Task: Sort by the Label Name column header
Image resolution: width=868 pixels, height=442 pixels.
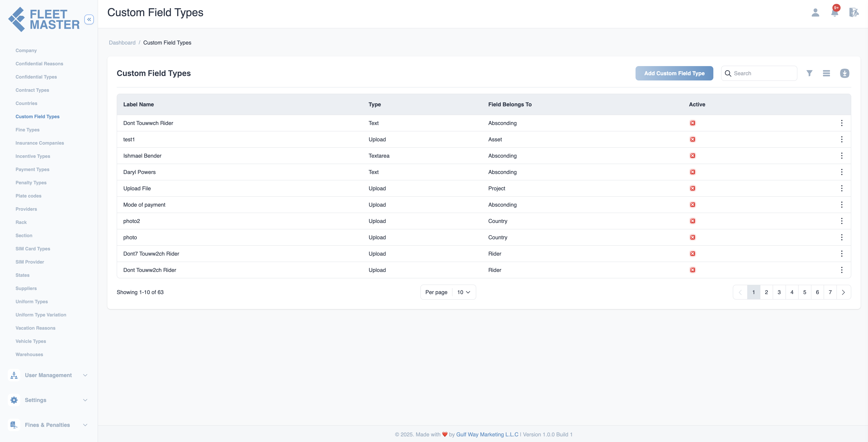Action: (x=139, y=104)
